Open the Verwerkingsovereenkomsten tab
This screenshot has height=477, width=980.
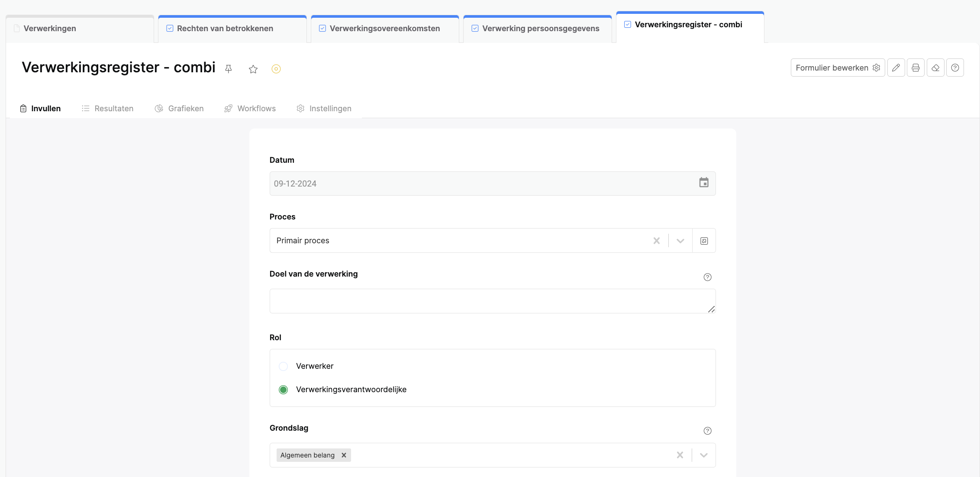384,29
